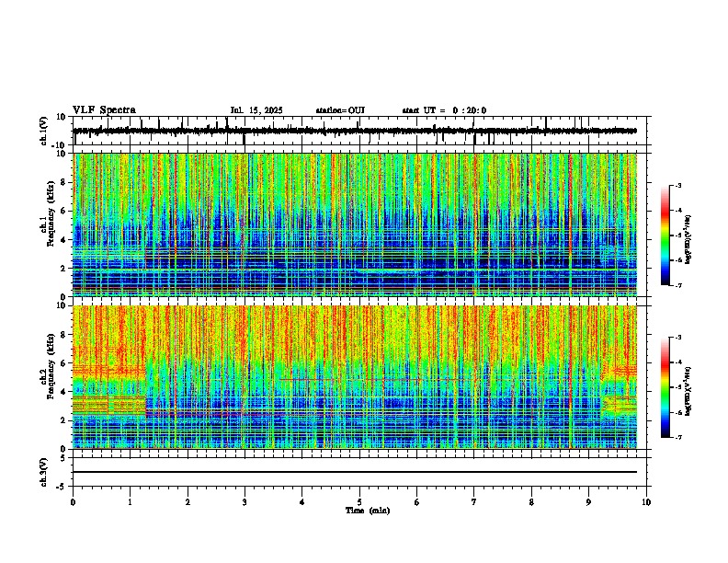Click time axis tick label "6"
The image size is (728, 563).
click(x=416, y=502)
